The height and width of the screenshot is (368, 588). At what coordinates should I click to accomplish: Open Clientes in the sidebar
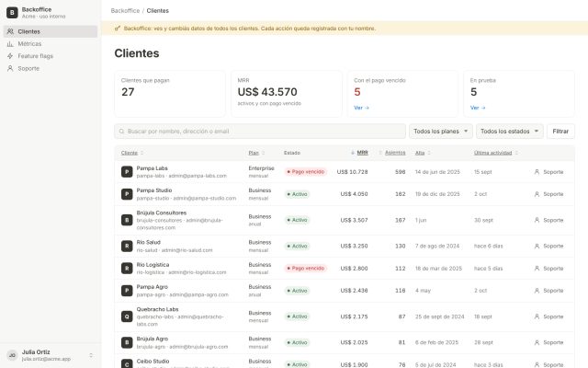click(x=51, y=31)
